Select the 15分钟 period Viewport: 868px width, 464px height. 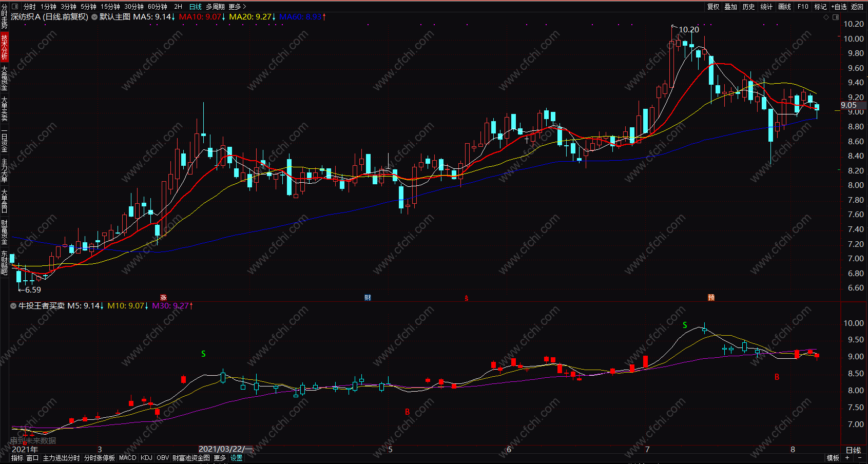pyautogui.click(x=110, y=7)
